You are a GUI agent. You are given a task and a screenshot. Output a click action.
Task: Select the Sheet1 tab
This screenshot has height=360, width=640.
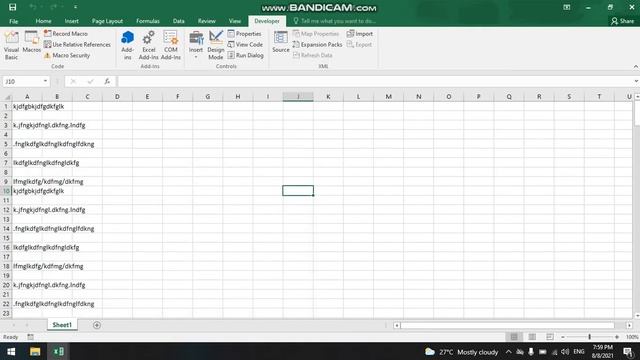coord(62,325)
